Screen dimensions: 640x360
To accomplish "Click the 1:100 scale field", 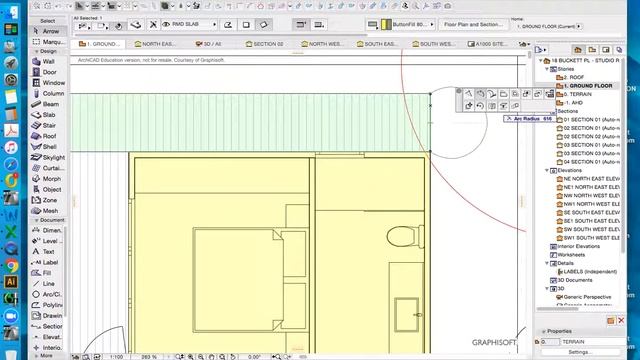I will pos(116,357).
